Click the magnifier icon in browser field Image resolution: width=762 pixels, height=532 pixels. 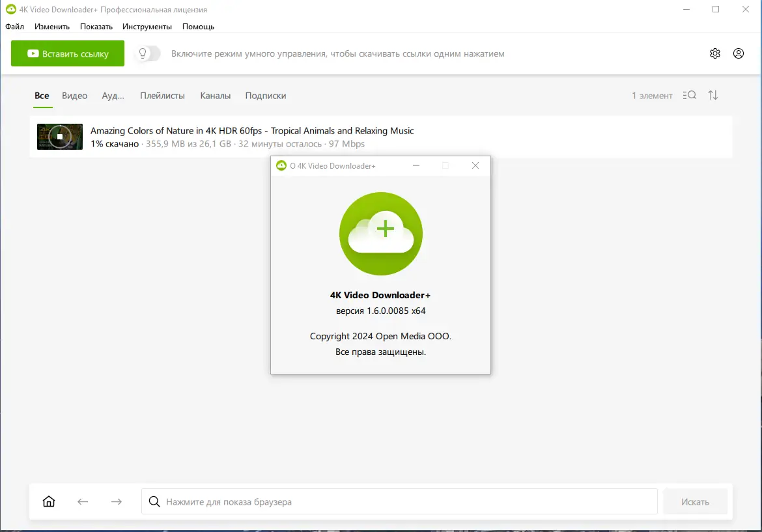[154, 501]
